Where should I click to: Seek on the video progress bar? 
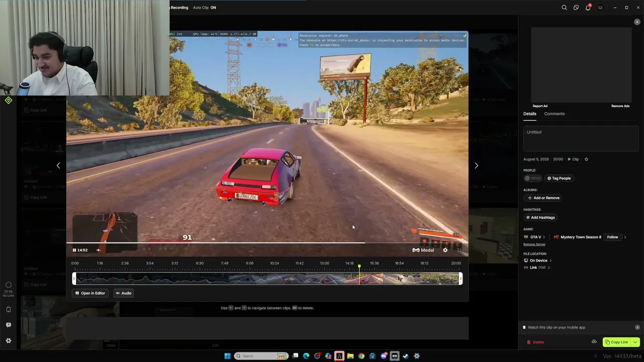(267, 243)
